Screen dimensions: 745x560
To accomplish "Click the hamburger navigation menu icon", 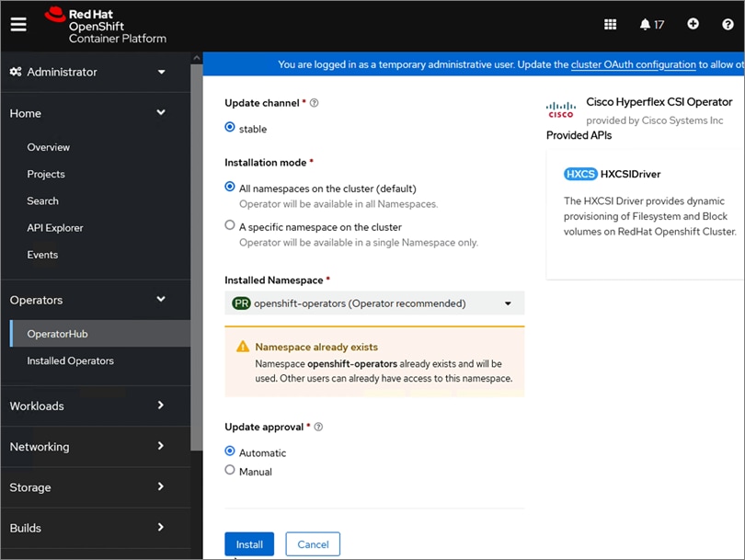I will click(x=18, y=24).
